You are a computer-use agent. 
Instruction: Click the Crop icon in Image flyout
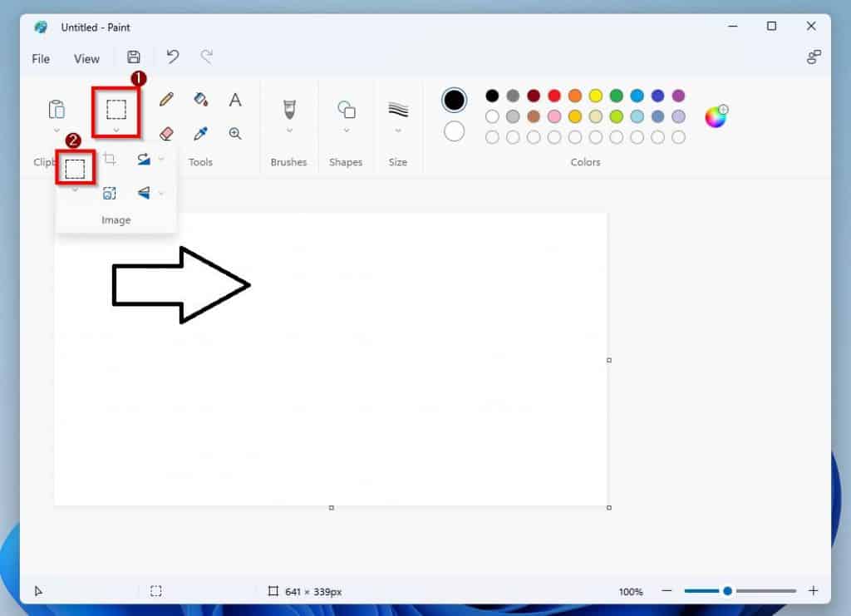pos(109,159)
